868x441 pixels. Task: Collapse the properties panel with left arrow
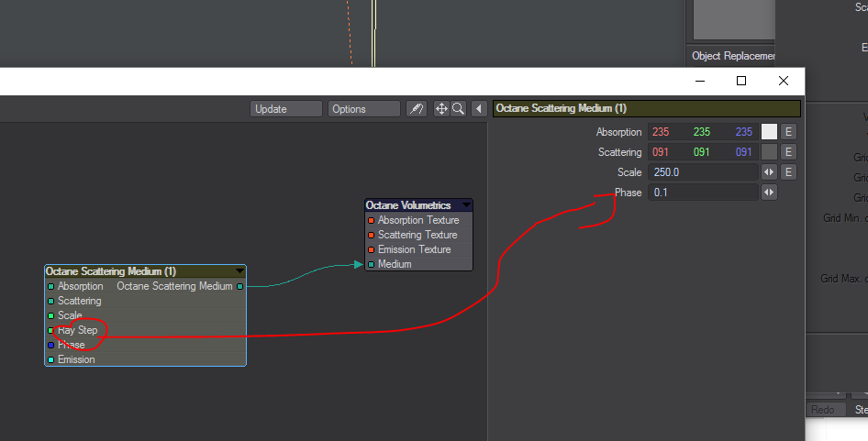[479, 109]
